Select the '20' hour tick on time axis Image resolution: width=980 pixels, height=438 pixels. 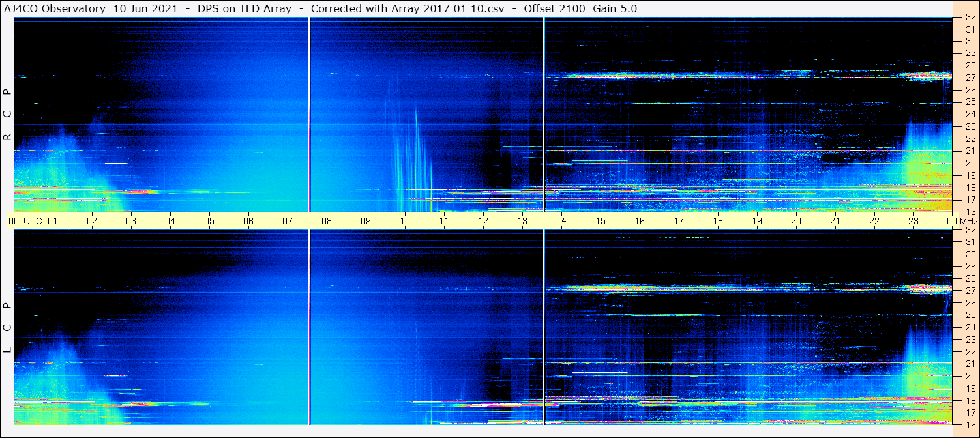pos(796,221)
